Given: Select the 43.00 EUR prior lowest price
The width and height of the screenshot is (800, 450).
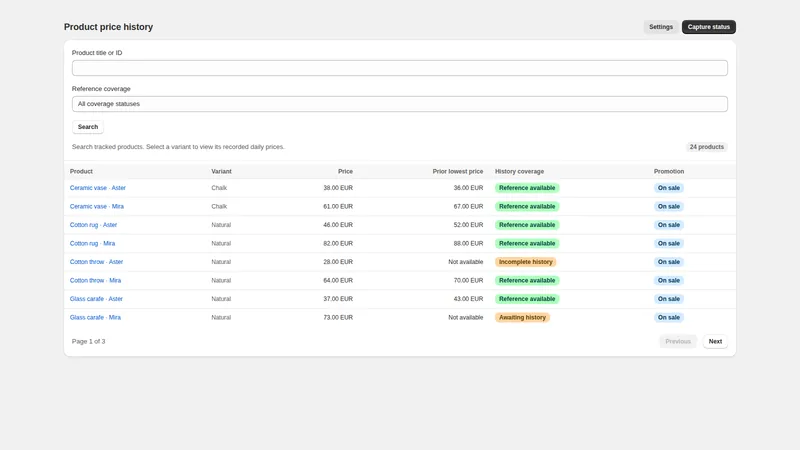Looking at the screenshot, I should [x=468, y=299].
